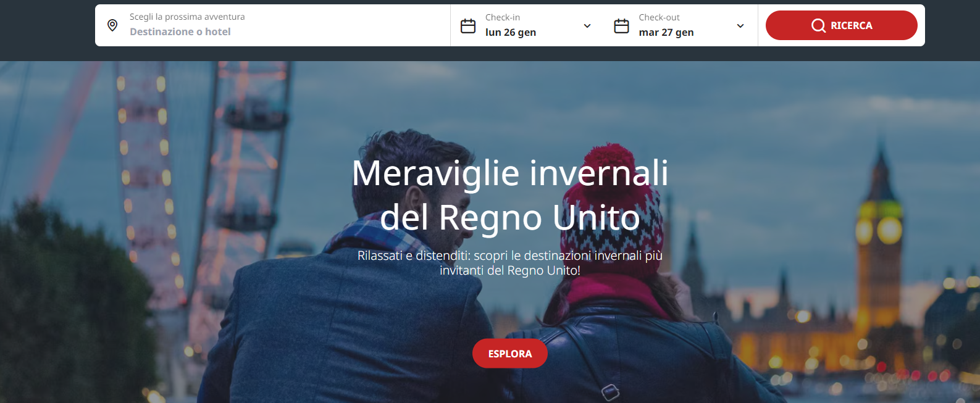Click the Check-out calendar icon
The height and width of the screenshot is (403, 980).
pos(621,26)
